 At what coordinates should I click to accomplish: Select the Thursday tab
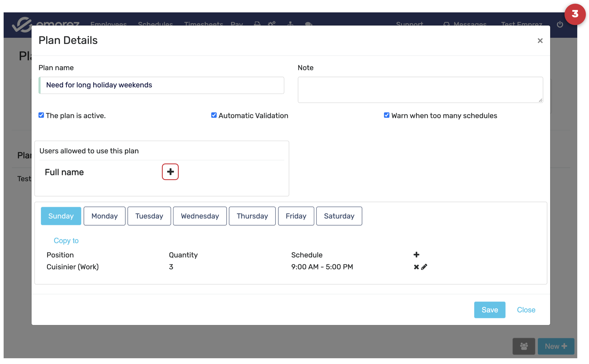[252, 216]
